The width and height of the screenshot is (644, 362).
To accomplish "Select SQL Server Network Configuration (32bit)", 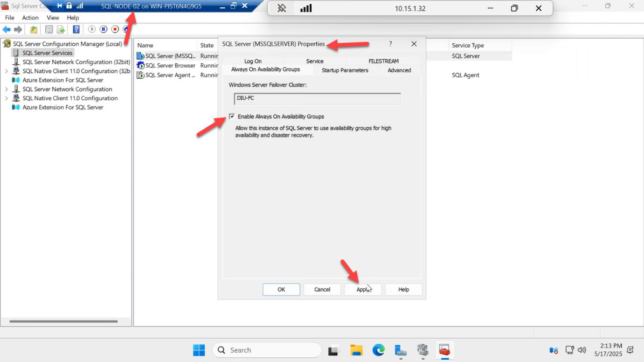I will click(76, 62).
